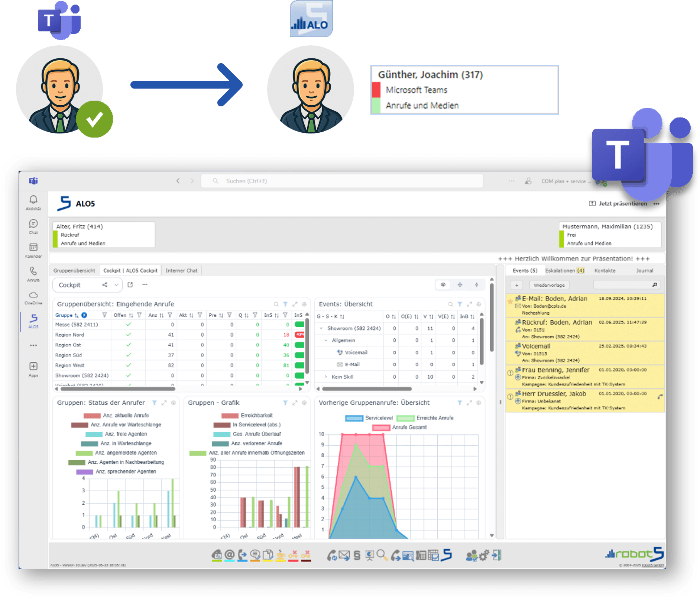Click the Wiedervorlage button
Screen dimensions: 700x599
[549, 285]
